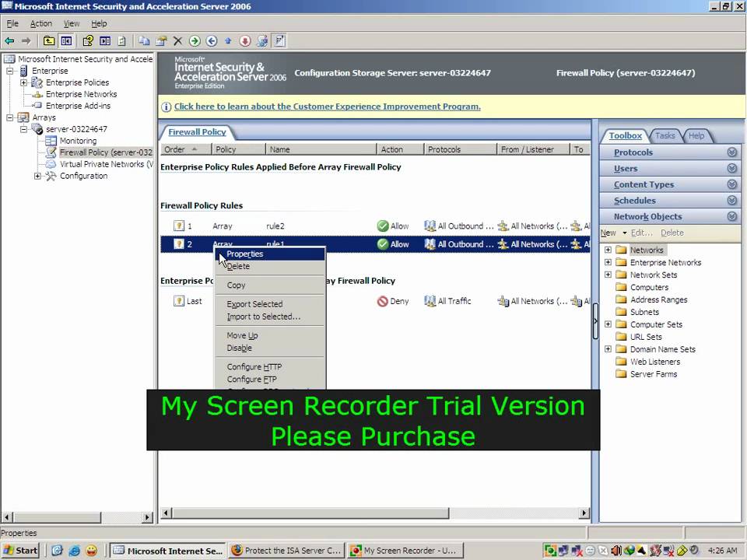Viewport: 747px width, 560px height.
Task: Switch to My Screen Recorder taskbar window
Action: (405, 551)
